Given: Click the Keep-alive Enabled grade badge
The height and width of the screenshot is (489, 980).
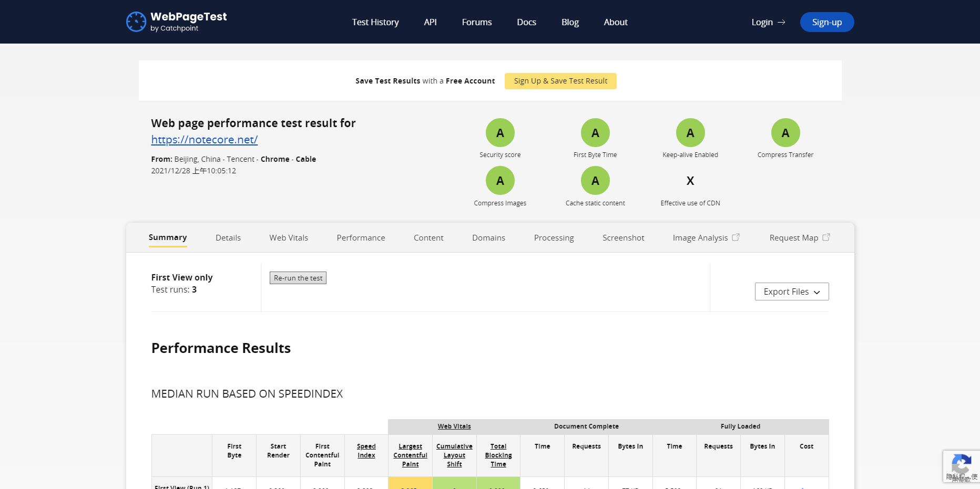Looking at the screenshot, I should point(690,133).
